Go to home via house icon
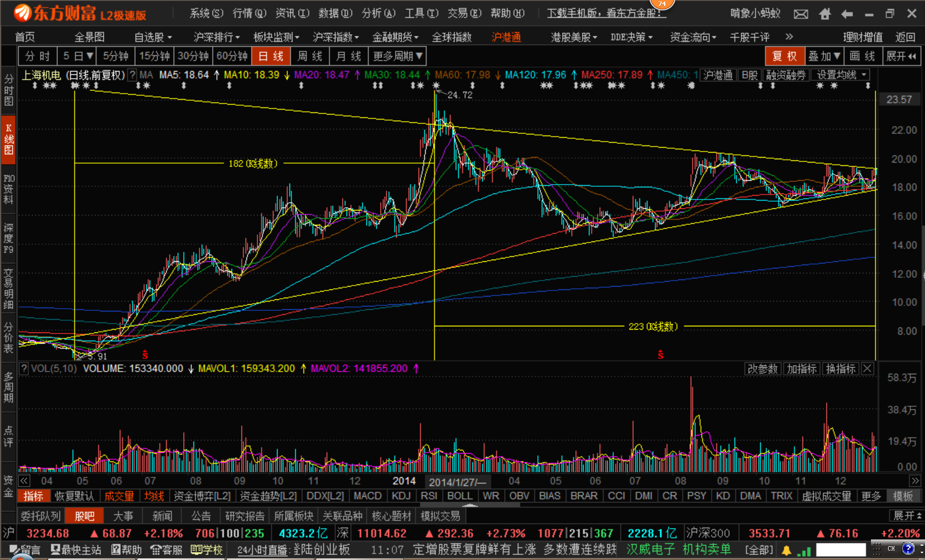This screenshot has width=925, height=560. [x=825, y=14]
